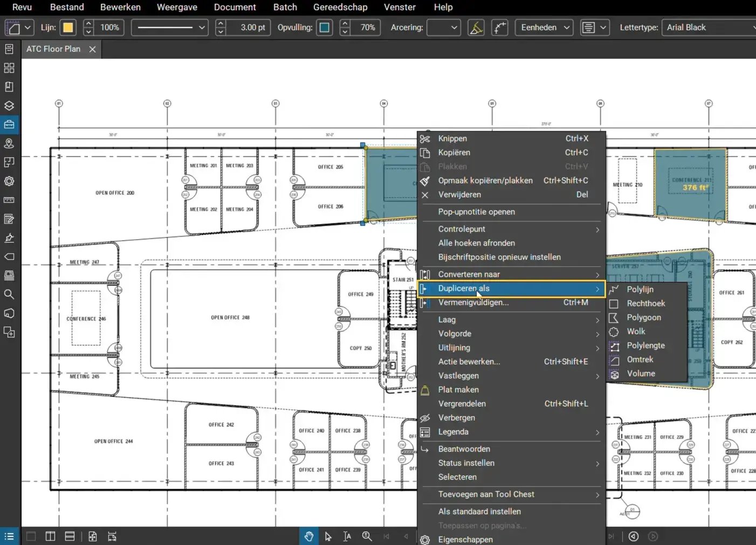Open the shape type dropdown at toolbar start

[19, 27]
